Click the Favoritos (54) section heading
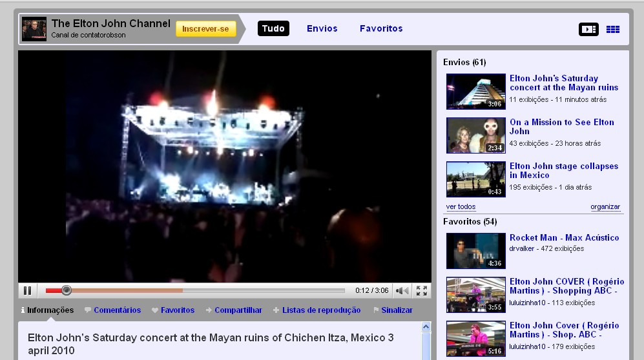This screenshot has height=360, width=644. point(470,222)
